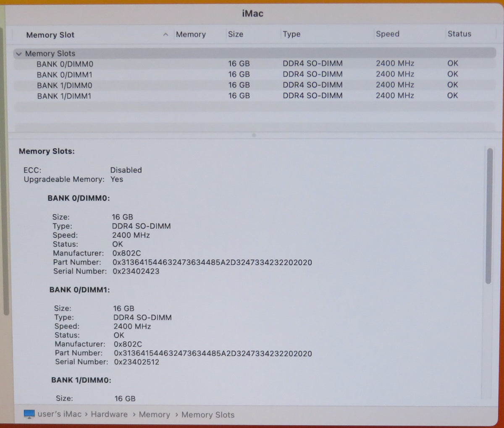Click the iMac window title

253,13
